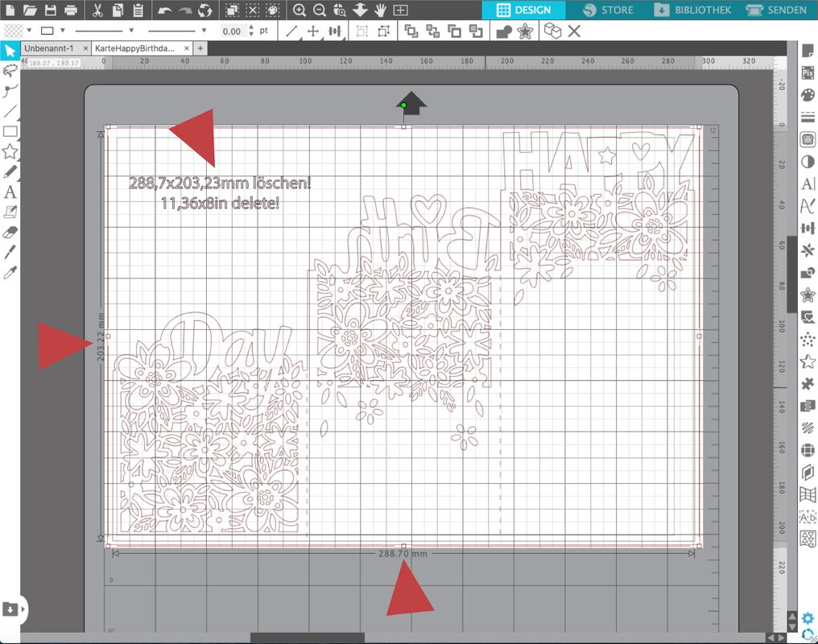Viewport: 818px width, 644px height.
Task: Open the fill pattern dropdown arrow
Action: tap(29, 31)
